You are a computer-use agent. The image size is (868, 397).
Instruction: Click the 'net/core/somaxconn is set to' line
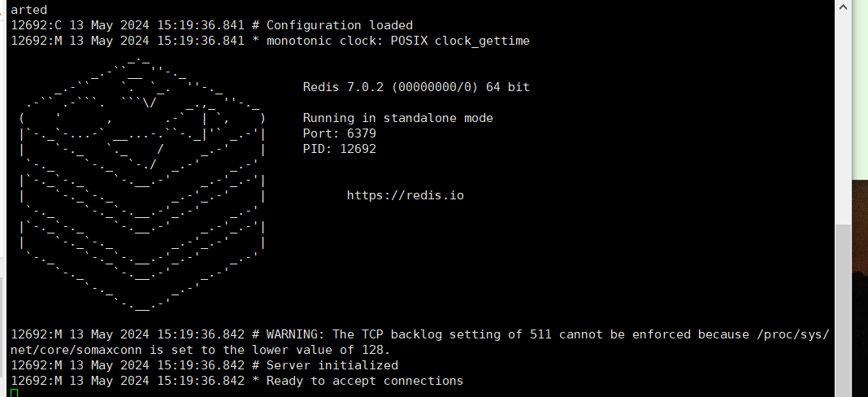click(201, 350)
